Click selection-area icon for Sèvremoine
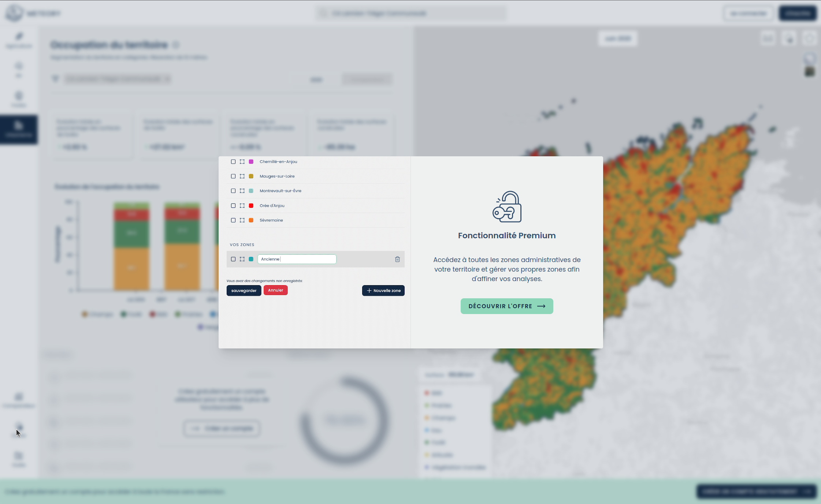This screenshot has height=504, width=821. 242,220
